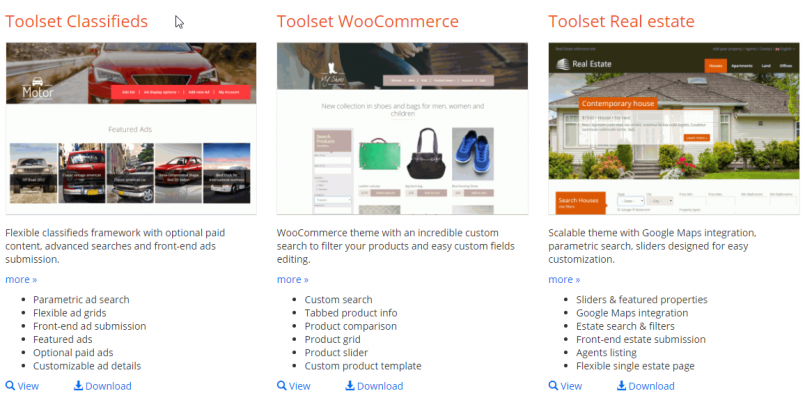Expand 'more »' under the Real estate description
Viewport: 805px width, 398px height.
tap(564, 279)
